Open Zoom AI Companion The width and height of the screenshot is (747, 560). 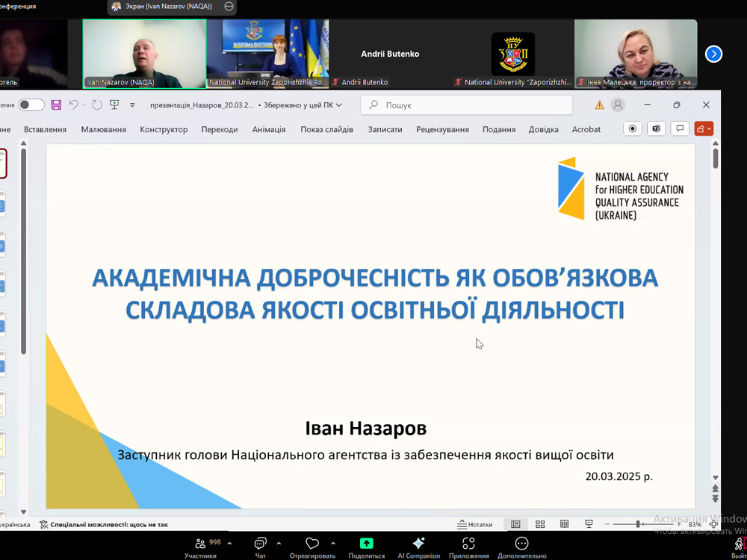click(x=418, y=547)
